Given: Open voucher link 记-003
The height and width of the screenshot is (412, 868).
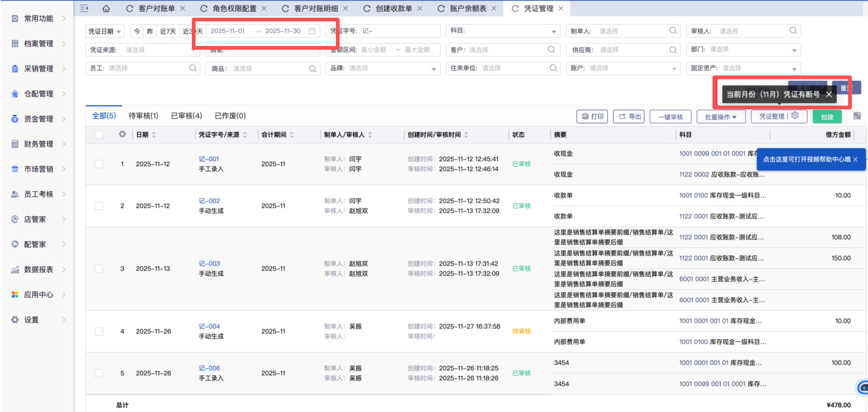Looking at the screenshot, I should (209, 263).
